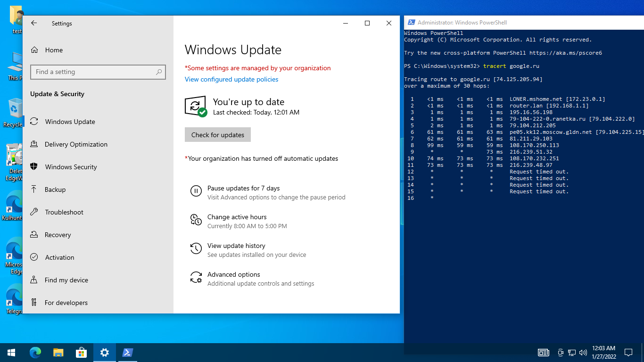Click the PowerShell window title bar icon
This screenshot has width=644, height=362.
click(x=411, y=23)
